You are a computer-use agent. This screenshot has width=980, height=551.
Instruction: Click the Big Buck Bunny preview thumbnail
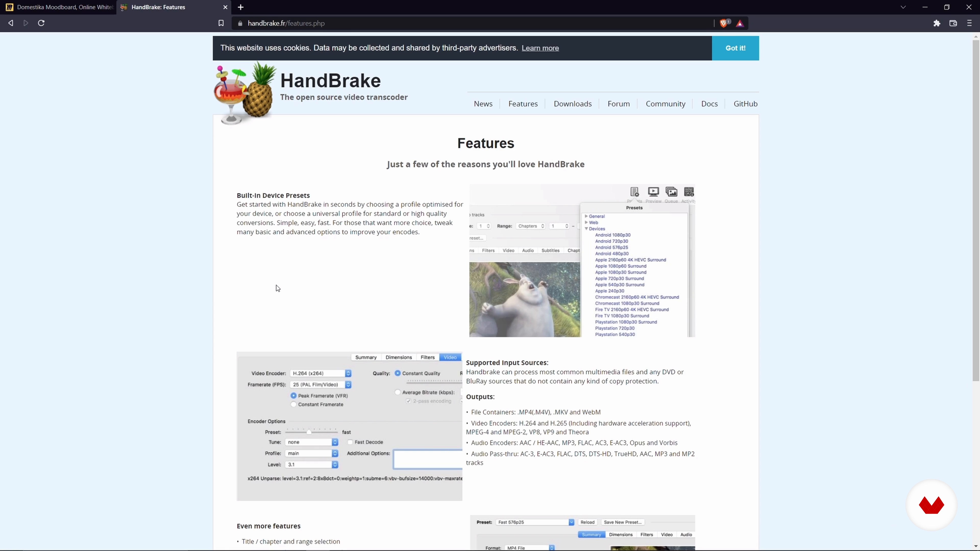click(525, 299)
